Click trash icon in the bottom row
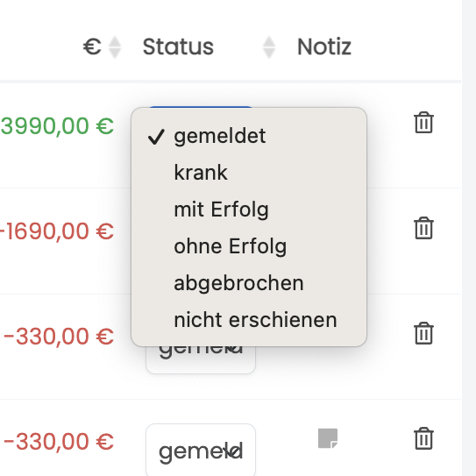The height and width of the screenshot is (476, 476). pyautogui.click(x=423, y=438)
